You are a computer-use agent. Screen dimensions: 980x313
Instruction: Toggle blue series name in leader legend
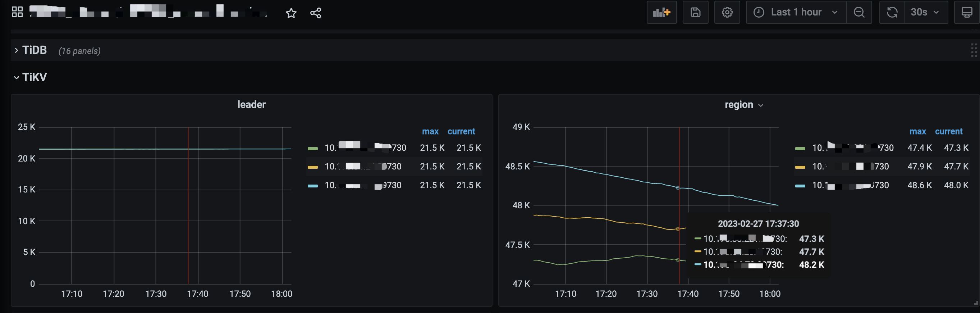click(363, 185)
